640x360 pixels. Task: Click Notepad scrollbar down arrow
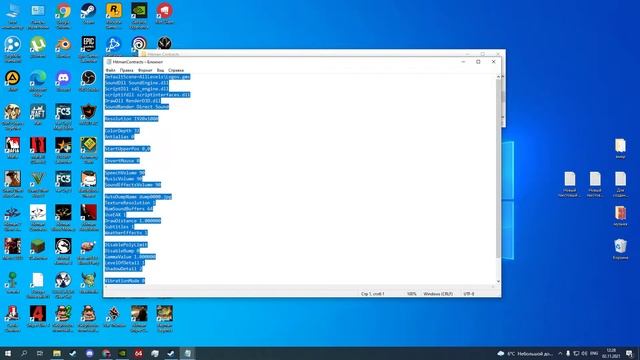[498, 281]
